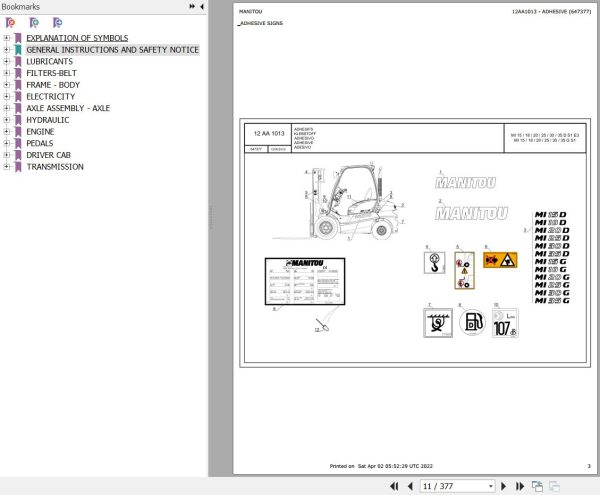Expand EXPLANATION OF SYMBOLS bookmark
This screenshot has width=600, height=495.
6,38
